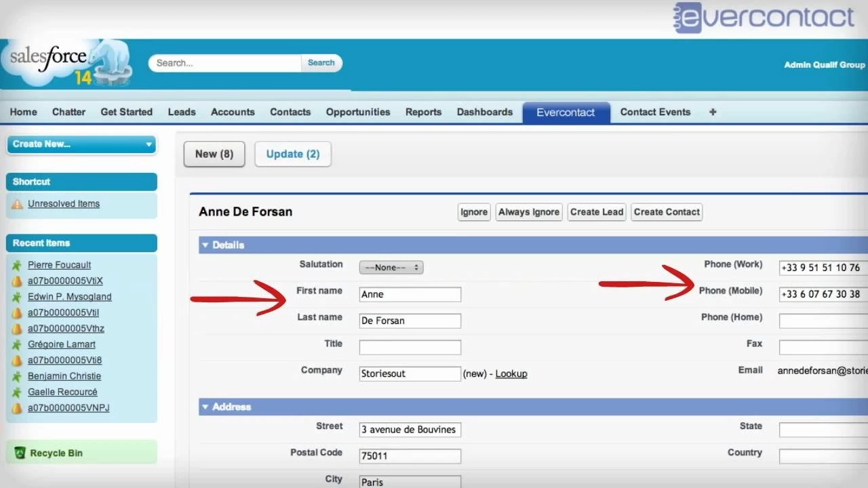Click the Fax field
Image resolution: width=868 pixels, height=488 pixels.
[x=823, y=347]
